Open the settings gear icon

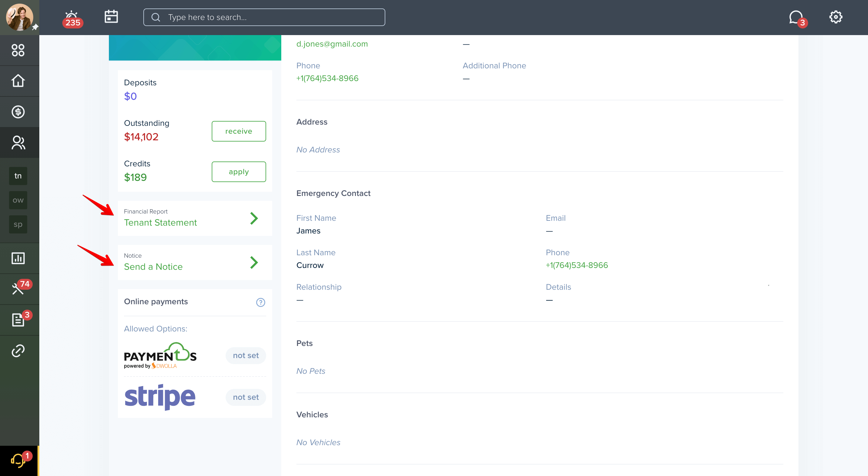tap(836, 17)
